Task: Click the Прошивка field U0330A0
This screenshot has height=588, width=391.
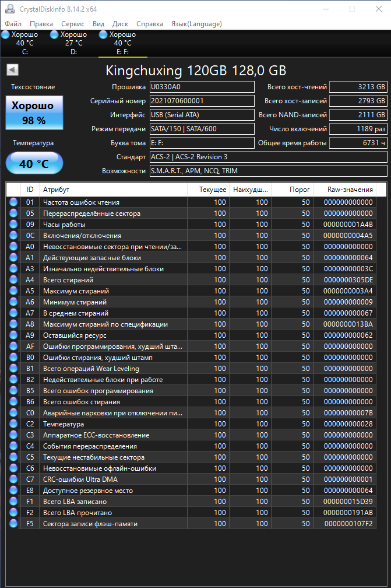Action: 202,87
